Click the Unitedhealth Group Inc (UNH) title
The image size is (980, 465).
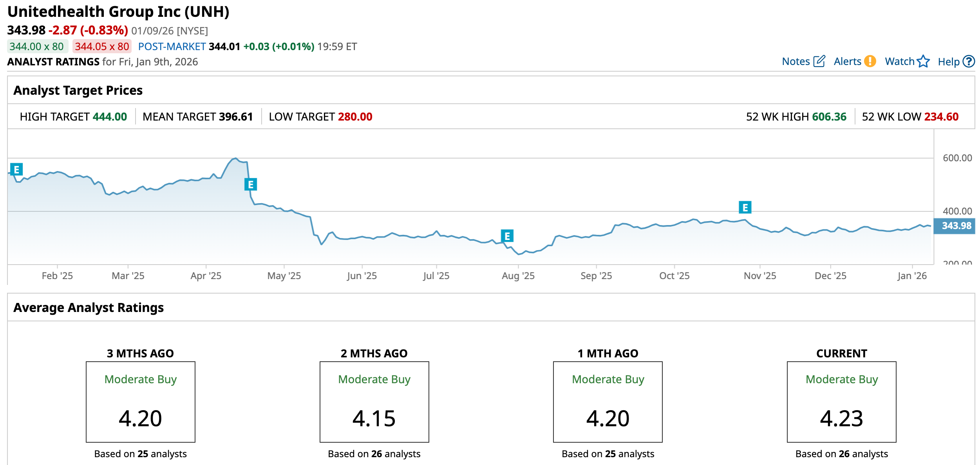(118, 12)
